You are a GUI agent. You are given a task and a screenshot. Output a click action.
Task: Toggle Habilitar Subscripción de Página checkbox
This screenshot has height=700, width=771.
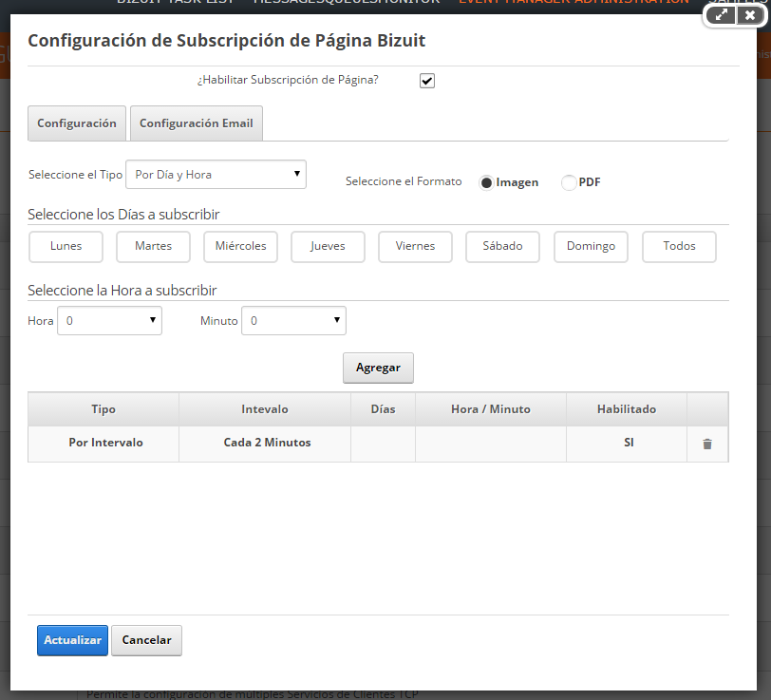pyautogui.click(x=427, y=81)
